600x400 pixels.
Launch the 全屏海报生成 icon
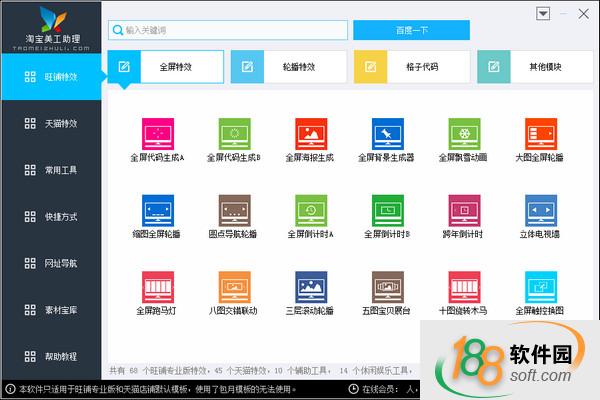click(x=311, y=133)
